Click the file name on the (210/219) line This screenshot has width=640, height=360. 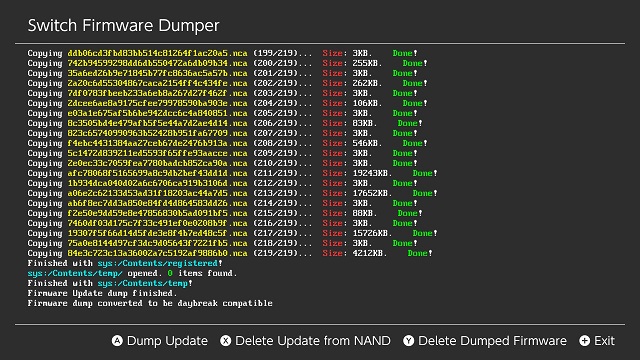click(158, 163)
